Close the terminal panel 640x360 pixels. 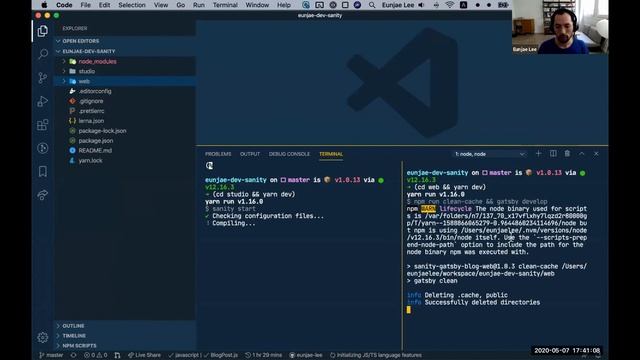tap(596, 153)
